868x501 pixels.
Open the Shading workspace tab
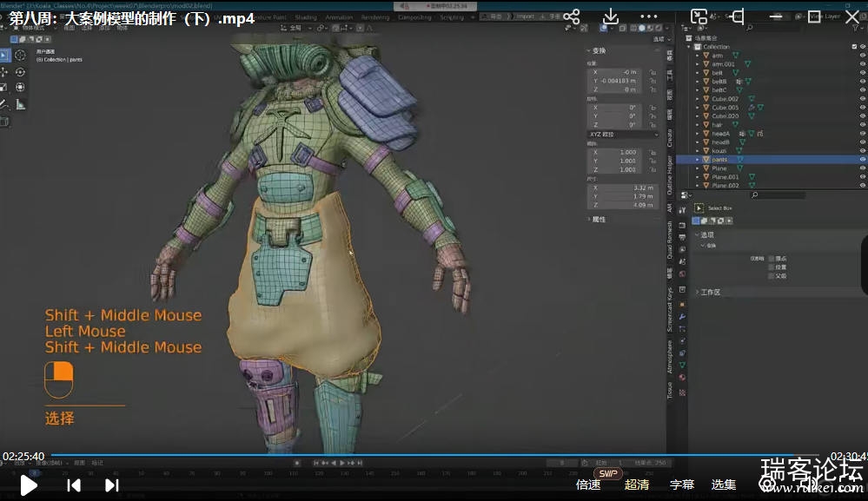[306, 17]
